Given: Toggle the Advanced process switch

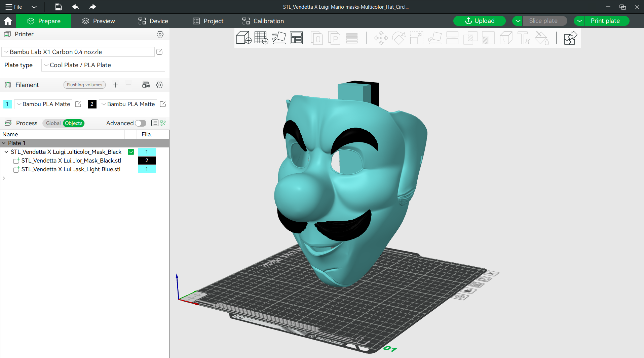Looking at the screenshot, I should [x=141, y=123].
